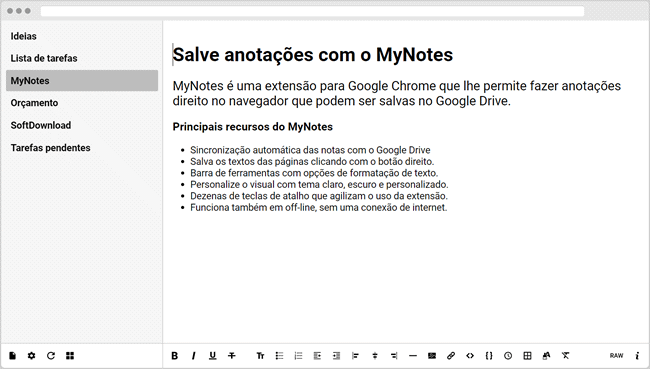
Task: Click the sync refresh icon
Action: pos(51,356)
